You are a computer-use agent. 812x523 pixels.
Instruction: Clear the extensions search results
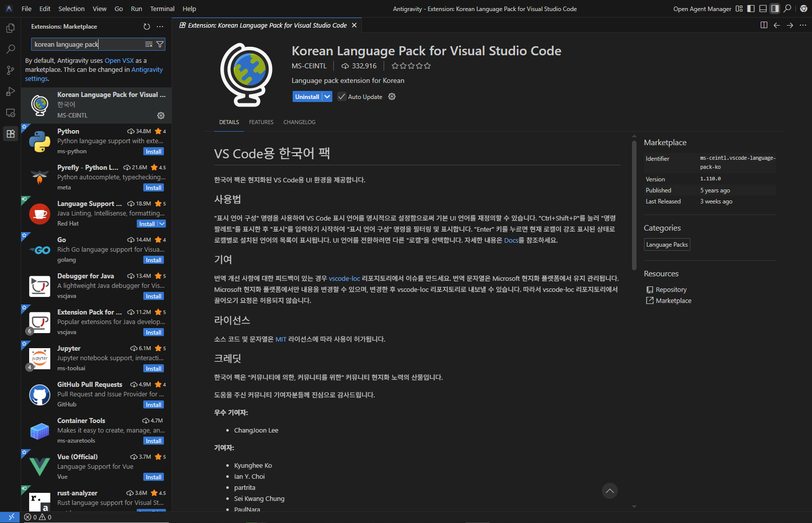click(x=149, y=44)
